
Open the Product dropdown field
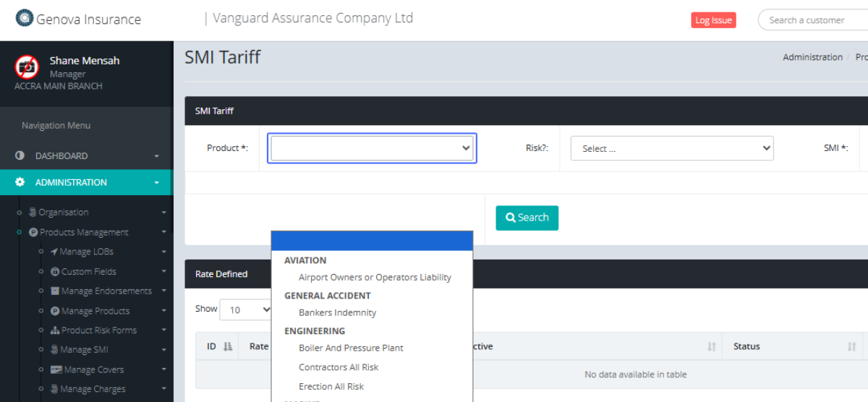tap(372, 148)
